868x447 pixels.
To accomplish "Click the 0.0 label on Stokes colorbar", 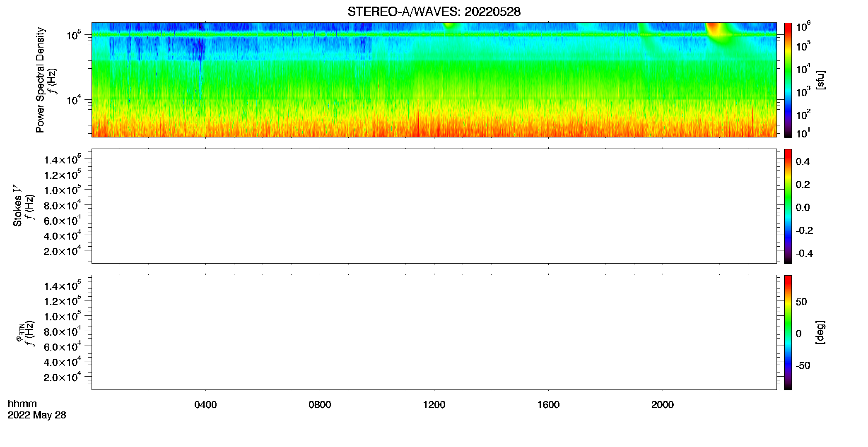I will coord(803,208).
